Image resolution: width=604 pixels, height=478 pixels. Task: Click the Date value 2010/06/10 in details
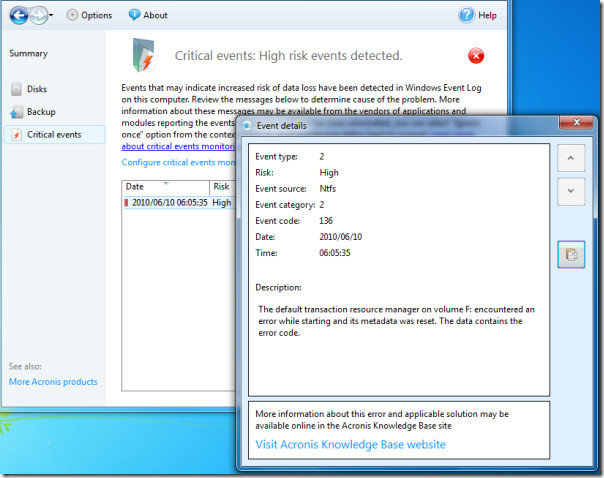coord(341,237)
